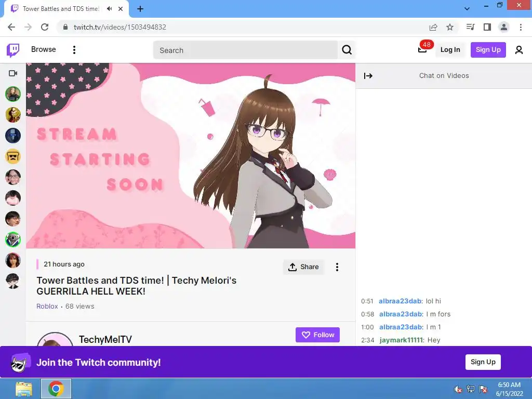Click the video title Tower Battles text
The width and height of the screenshot is (532, 399).
point(137,286)
